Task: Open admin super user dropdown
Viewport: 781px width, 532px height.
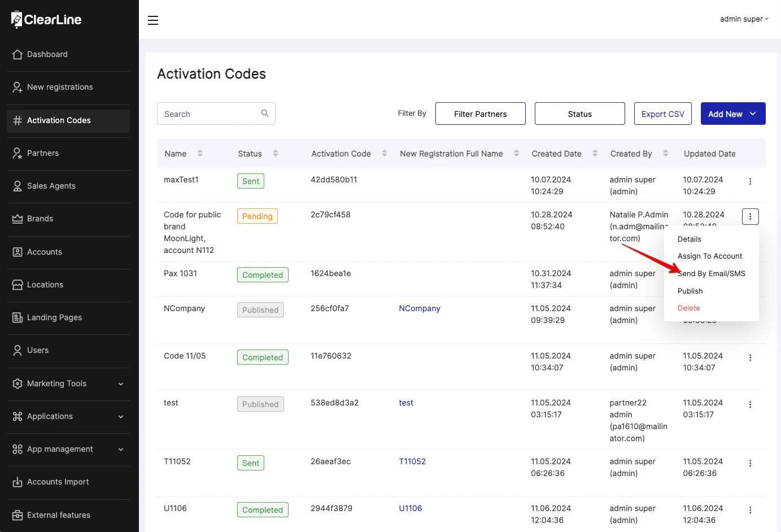Action: tap(744, 19)
